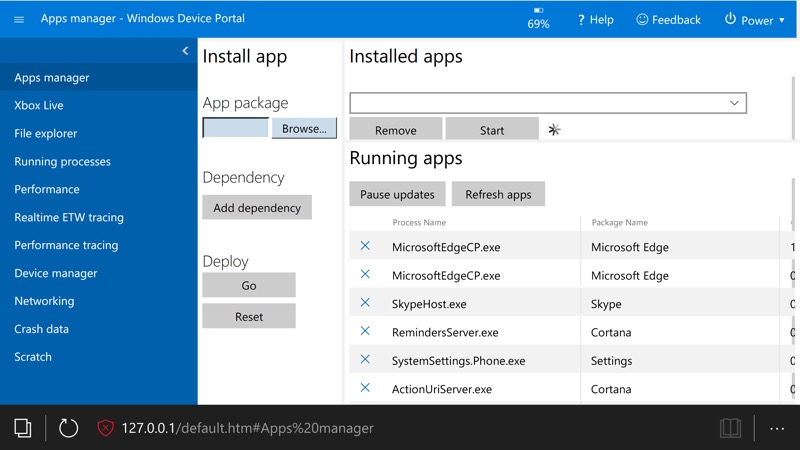Open Help
This screenshot has height=450, width=800.
coord(595,20)
